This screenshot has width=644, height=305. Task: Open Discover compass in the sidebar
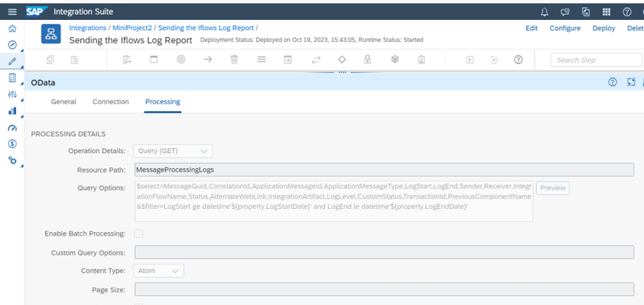12,45
